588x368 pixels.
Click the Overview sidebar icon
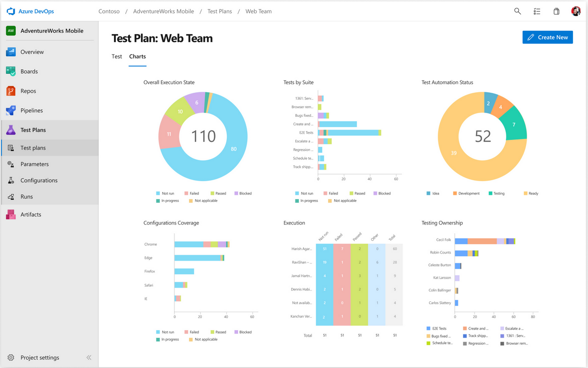tap(10, 52)
